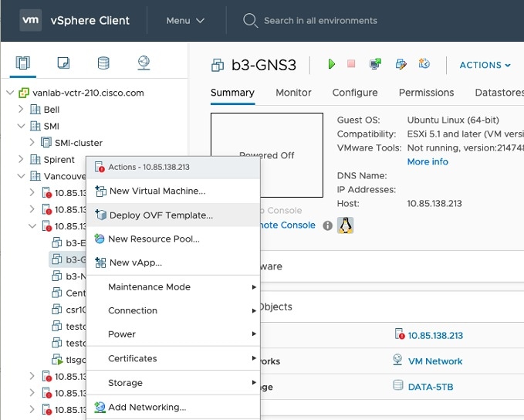Click the VM Network icon

(397, 360)
